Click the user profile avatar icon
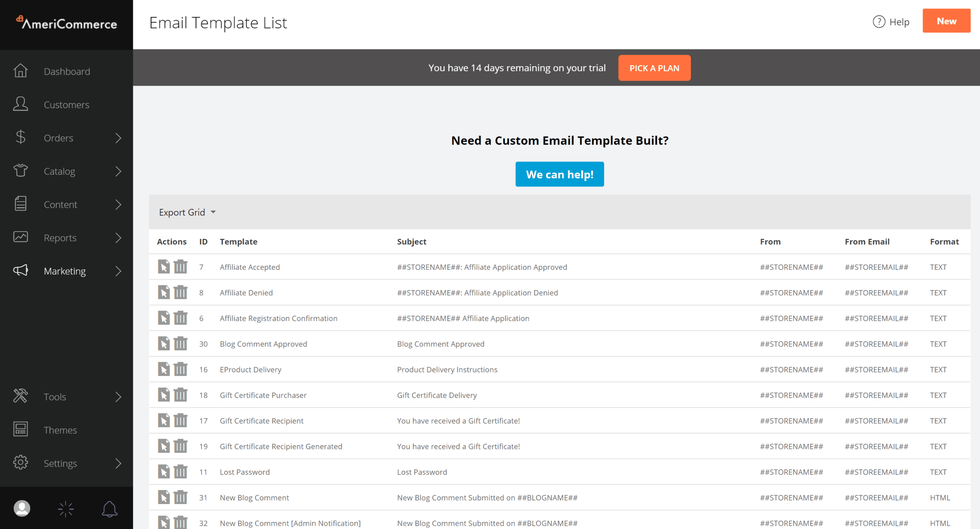This screenshot has width=980, height=529. pos(22,509)
